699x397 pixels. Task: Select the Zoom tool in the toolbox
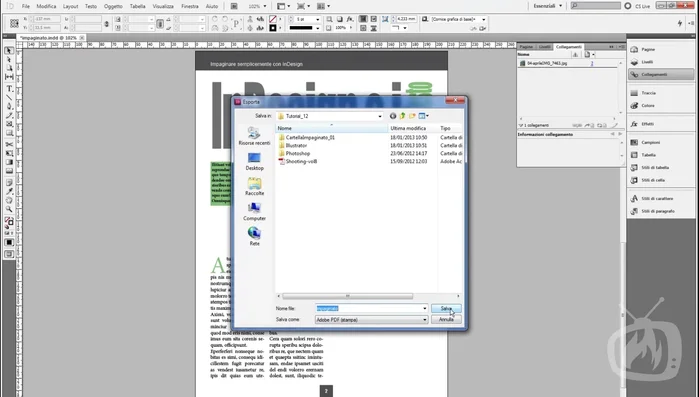click(9, 209)
